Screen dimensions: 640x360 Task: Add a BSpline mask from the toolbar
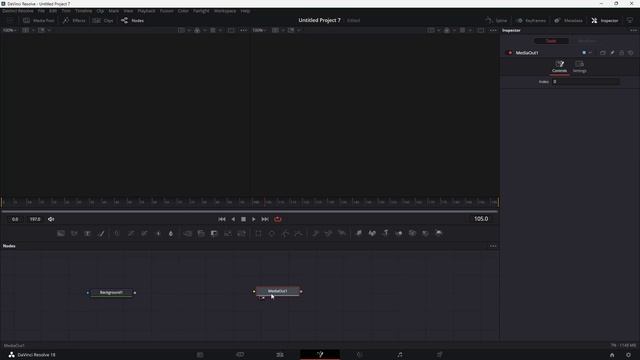tap(298, 233)
